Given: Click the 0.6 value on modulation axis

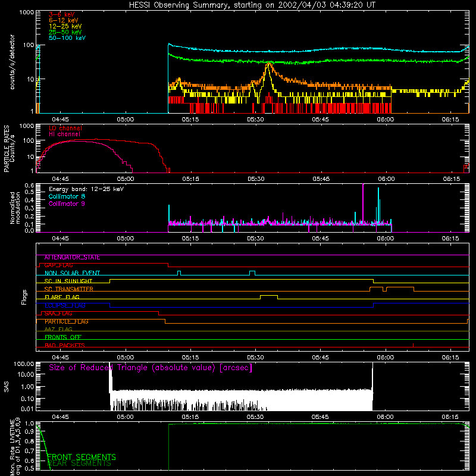Looking at the screenshot, I should [29, 185].
